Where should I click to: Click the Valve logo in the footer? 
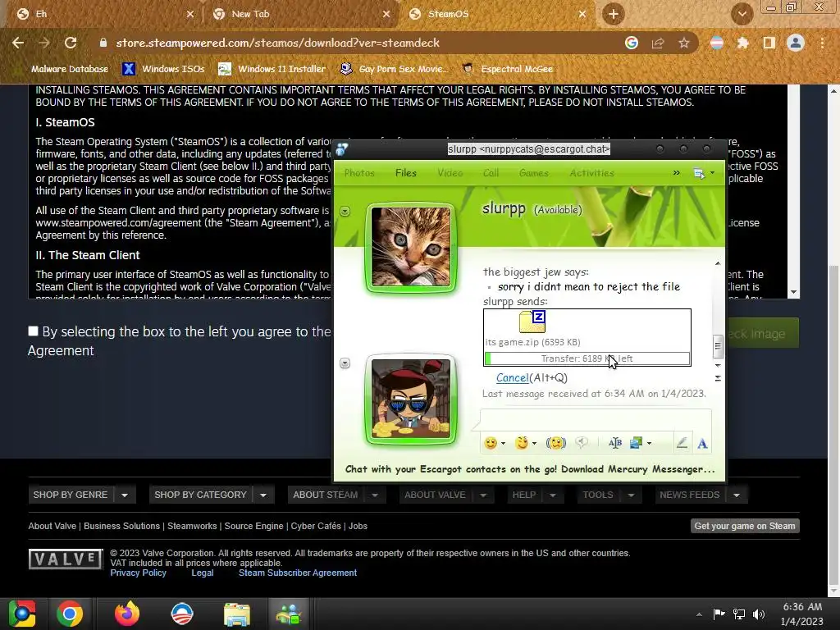[x=66, y=559]
